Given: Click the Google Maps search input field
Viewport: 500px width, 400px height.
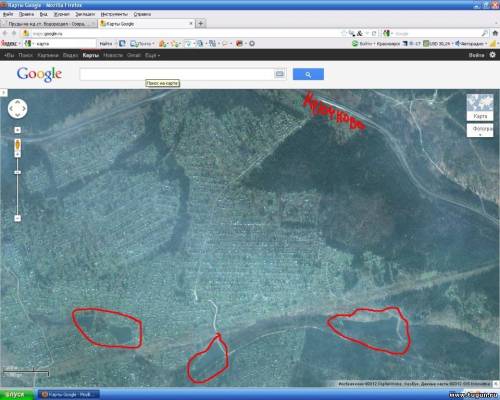Looking at the screenshot, I should (x=177, y=74).
